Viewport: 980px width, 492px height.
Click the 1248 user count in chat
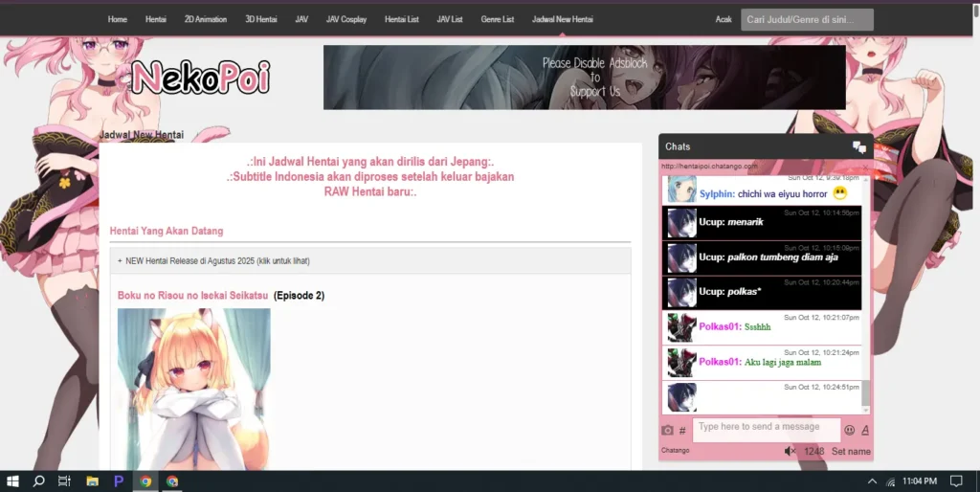[x=813, y=452]
